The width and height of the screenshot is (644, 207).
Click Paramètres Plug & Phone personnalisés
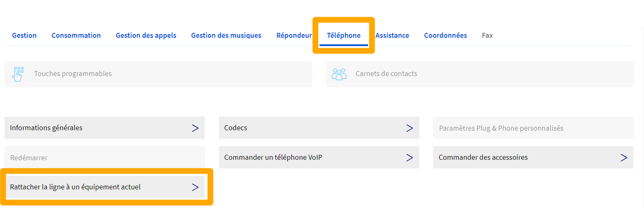[x=501, y=128]
